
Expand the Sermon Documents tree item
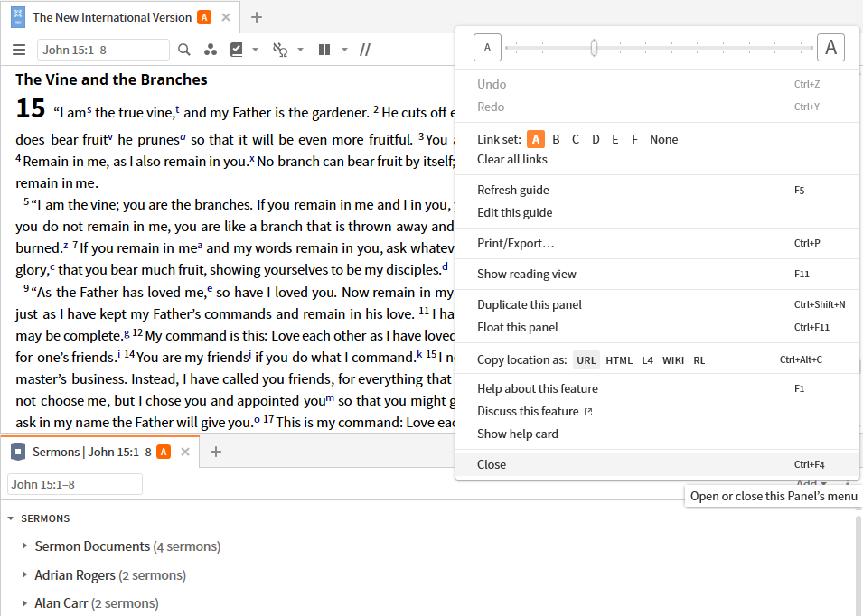pos(24,546)
